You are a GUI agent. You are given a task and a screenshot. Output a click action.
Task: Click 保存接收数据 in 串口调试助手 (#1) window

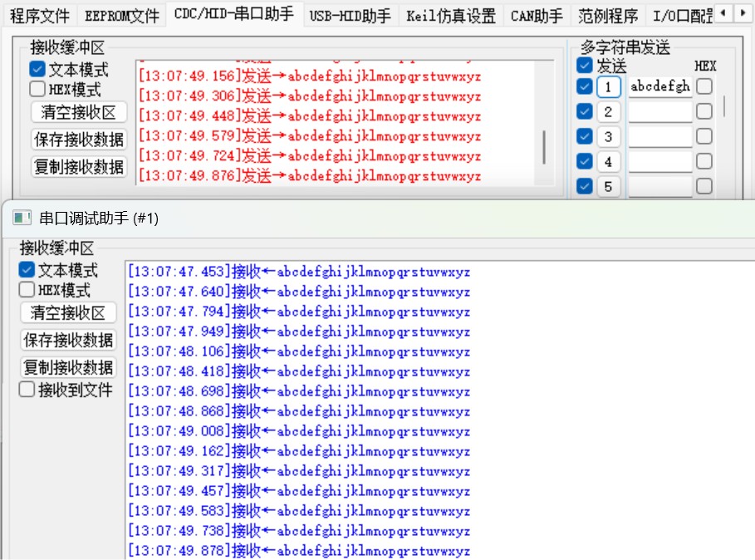pyautogui.click(x=68, y=340)
